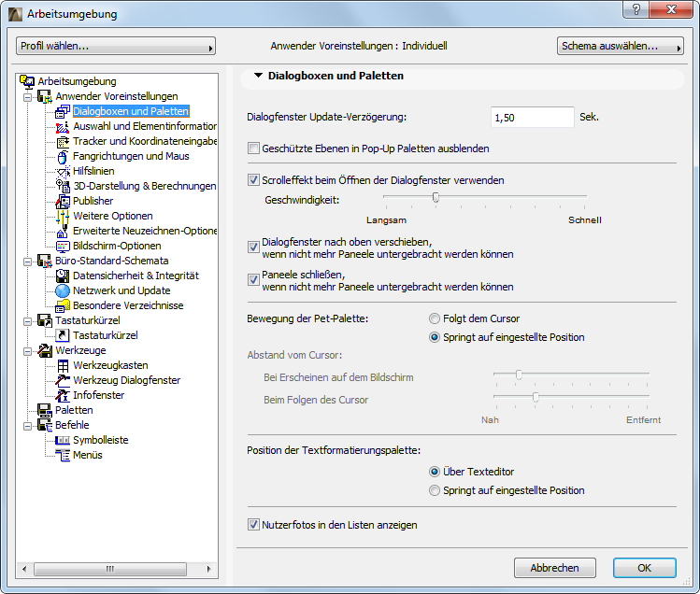700x594 pixels.
Task: Toggle Nutzerfotos in den Listen anzeigen
Action: (253, 524)
